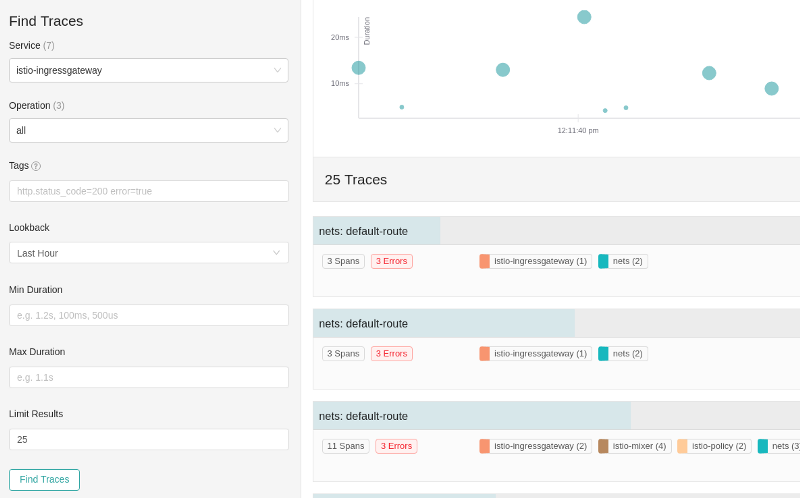Click the brown istio-mixer (4) service tag
This screenshot has height=498, width=800.
633,446
